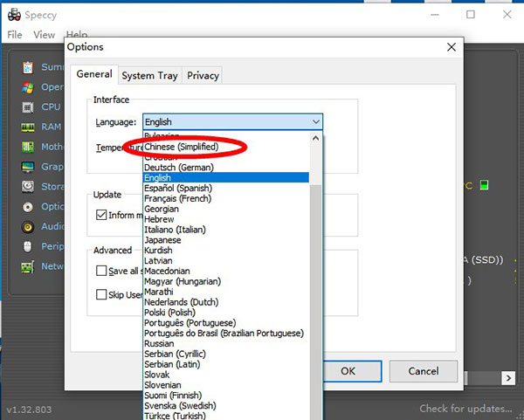Open the Privacy tab
Viewport: 524px width, 420px height.
(x=203, y=76)
